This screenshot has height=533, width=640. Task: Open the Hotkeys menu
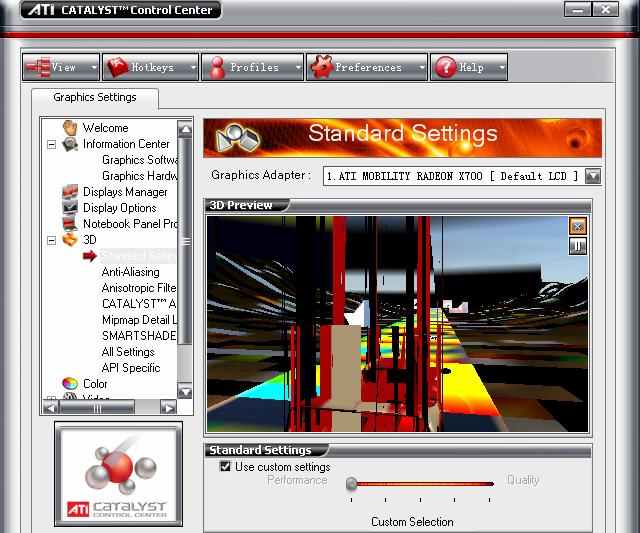point(150,67)
